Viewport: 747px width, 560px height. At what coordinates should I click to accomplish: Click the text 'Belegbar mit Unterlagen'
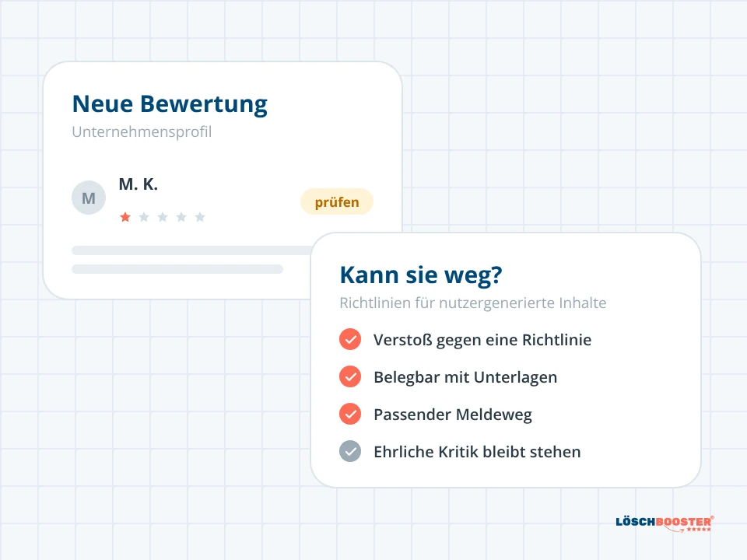pyautogui.click(x=465, y=377)
